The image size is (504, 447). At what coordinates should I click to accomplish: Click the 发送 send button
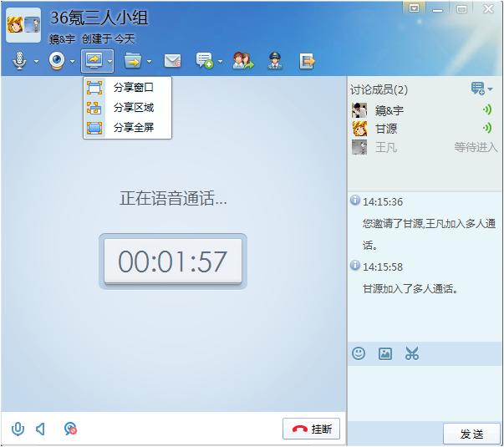tap(471, 434)
